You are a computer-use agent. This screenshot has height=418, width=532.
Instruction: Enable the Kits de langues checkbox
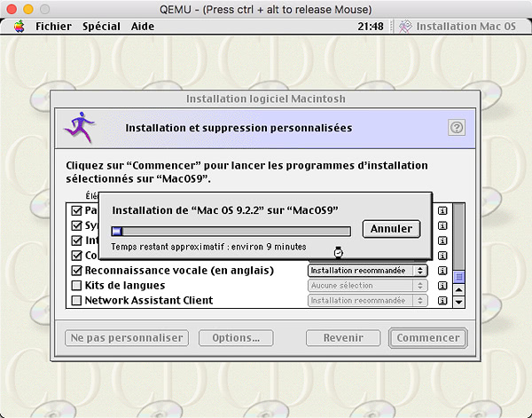[x=76, y=285]
